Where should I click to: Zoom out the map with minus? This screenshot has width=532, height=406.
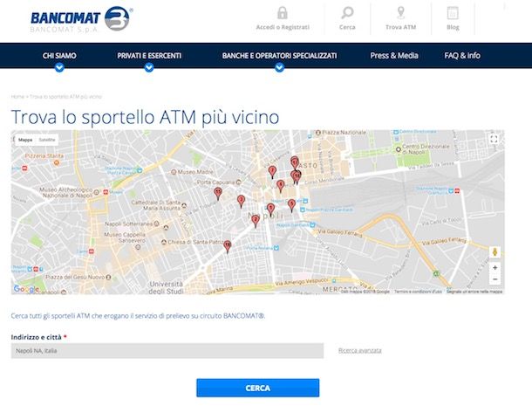[x=495, y=279]
